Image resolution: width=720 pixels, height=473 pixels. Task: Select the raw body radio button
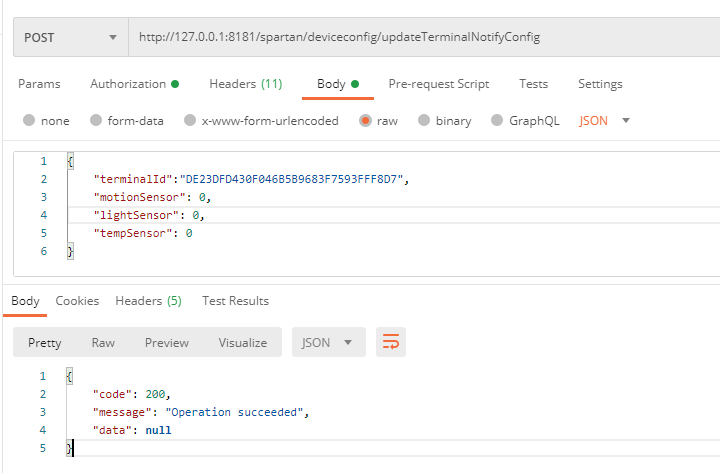coord(365,121)
